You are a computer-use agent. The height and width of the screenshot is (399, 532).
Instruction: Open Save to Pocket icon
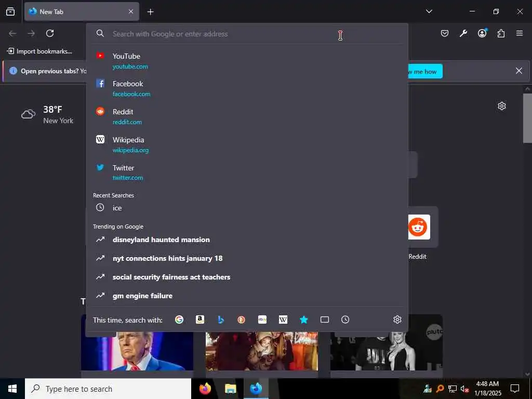click(x=445, y=33)
